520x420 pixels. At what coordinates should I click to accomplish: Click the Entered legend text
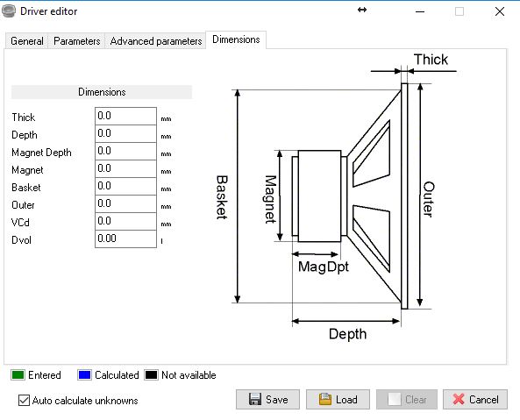coord(45,375)
